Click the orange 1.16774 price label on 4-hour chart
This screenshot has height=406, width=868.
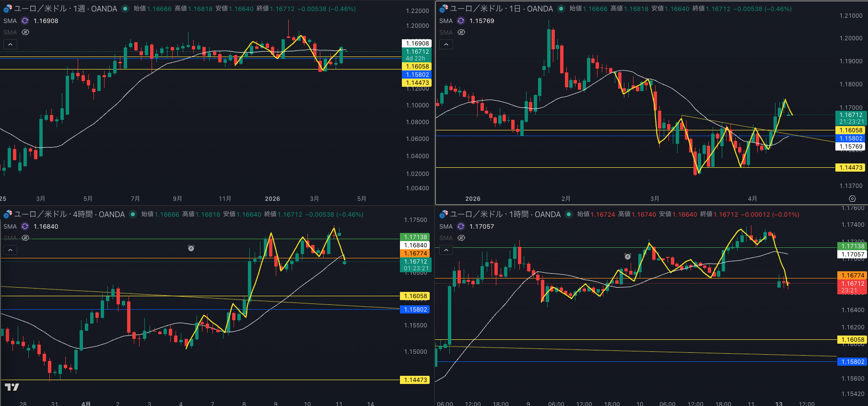click(x=415, y=254)
